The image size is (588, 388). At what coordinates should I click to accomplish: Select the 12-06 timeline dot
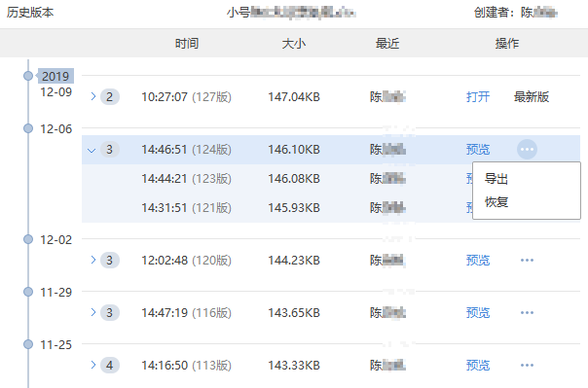[28, 128]
